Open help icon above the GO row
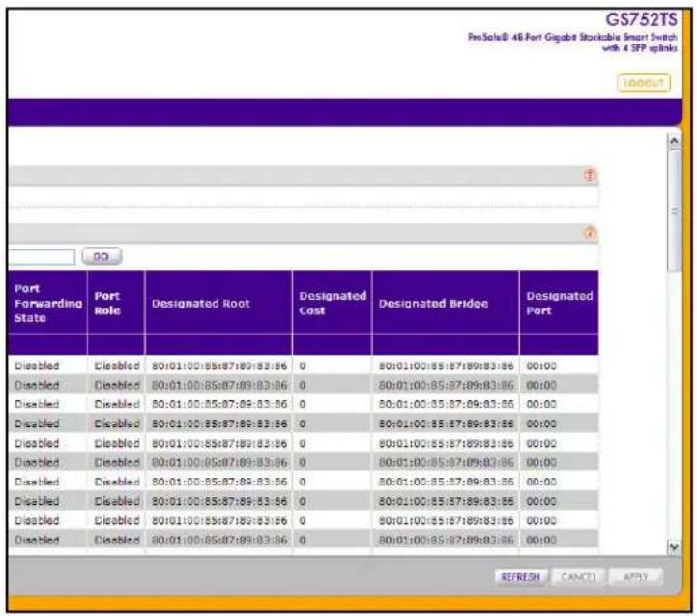The image size is (697, 616). point(590,233)
